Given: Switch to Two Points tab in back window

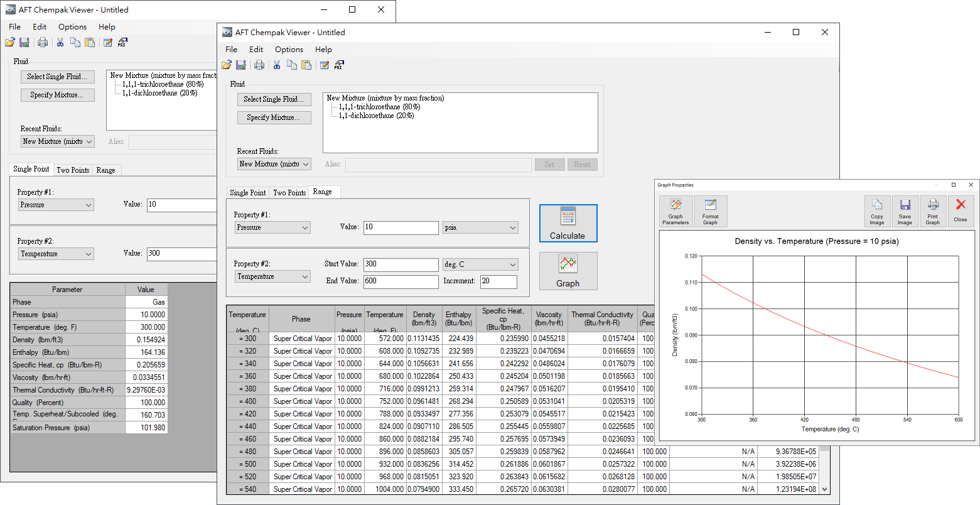Looking at the screenshot, I should pyautogui.click(x=73, y=170).
